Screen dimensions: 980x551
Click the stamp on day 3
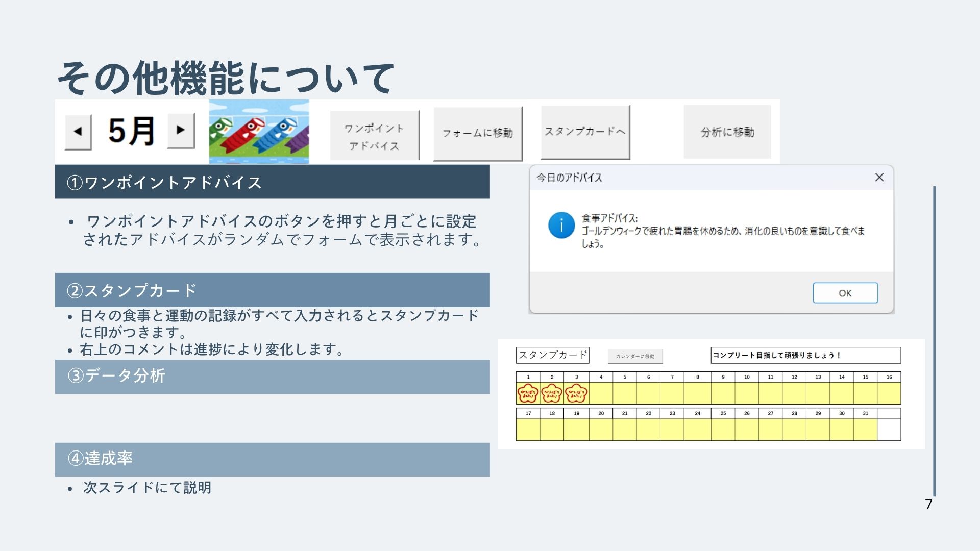pyautogui.click(x=576, y=393)
